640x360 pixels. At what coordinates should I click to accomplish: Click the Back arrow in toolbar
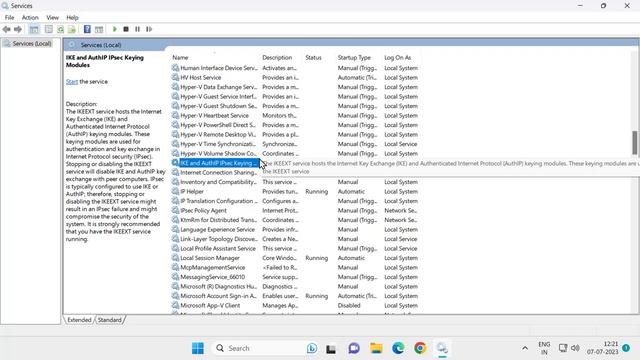click(x=7, y=29)
